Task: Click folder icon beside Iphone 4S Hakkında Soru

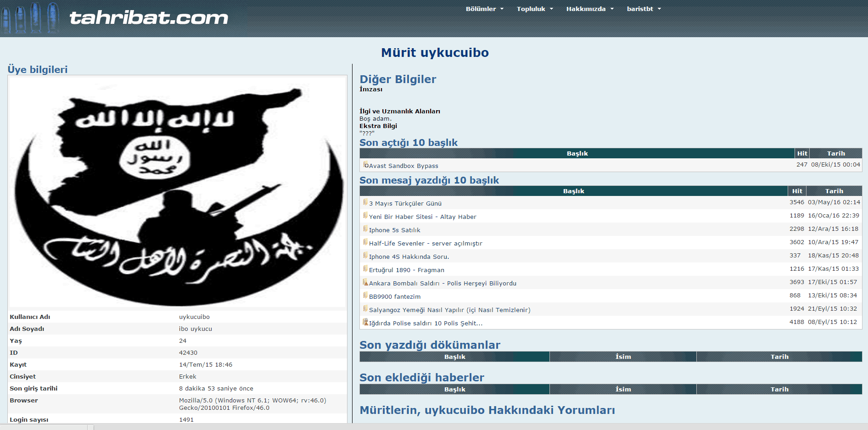Action: click(x=365, y=256)
